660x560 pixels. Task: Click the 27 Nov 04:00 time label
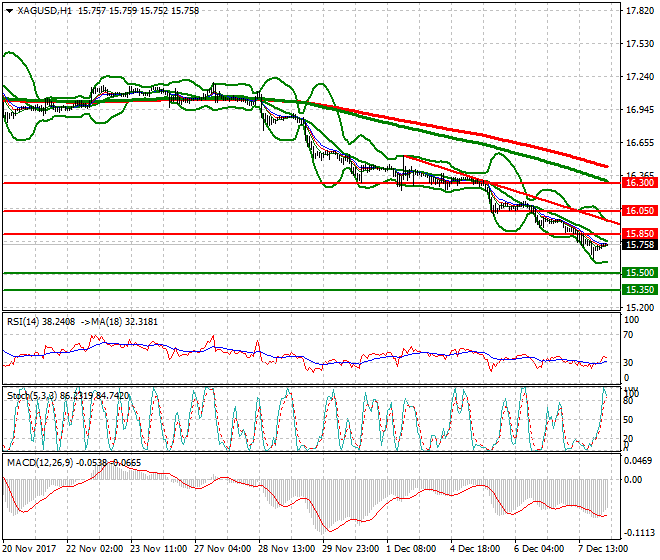point(223,549)
